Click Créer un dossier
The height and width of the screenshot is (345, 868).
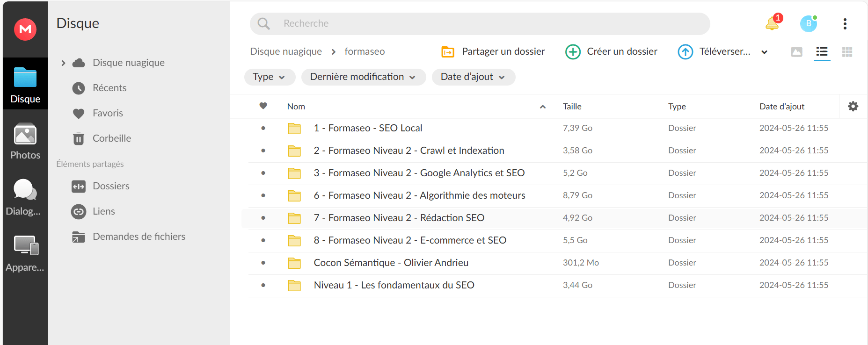[x=612, y=51]
